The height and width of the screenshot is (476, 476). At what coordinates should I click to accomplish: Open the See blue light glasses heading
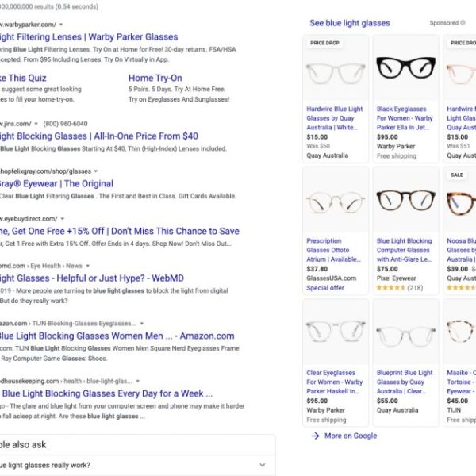349,23
